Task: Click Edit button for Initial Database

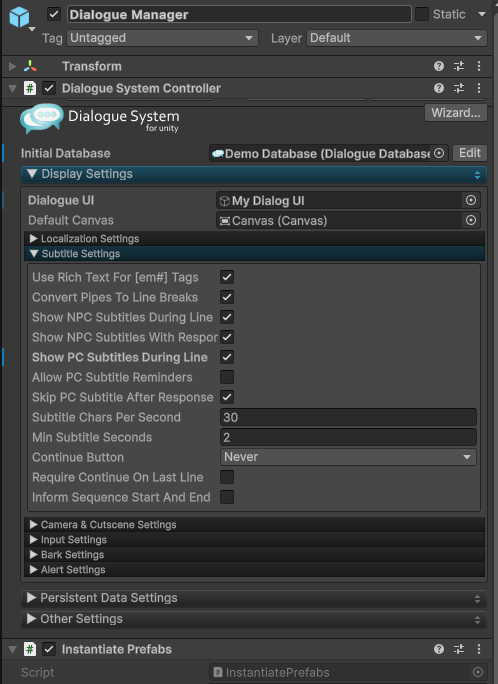Action: pos(470,153)
